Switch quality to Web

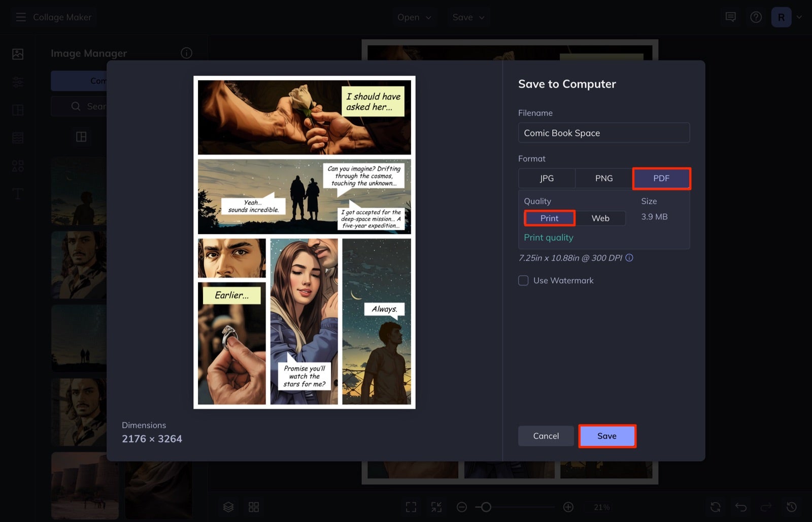click(601, 218)
